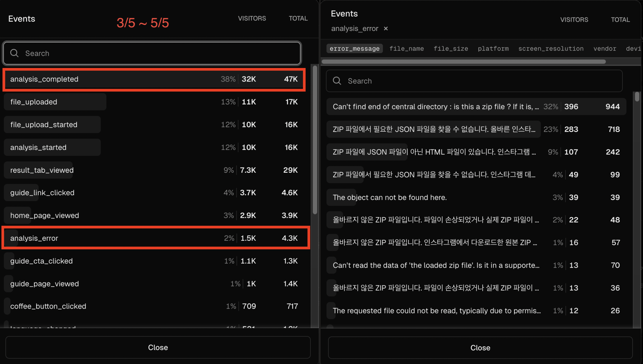Switch to the file_name property tab
This screenshot has width=643, height=364.
click(407, 49)
